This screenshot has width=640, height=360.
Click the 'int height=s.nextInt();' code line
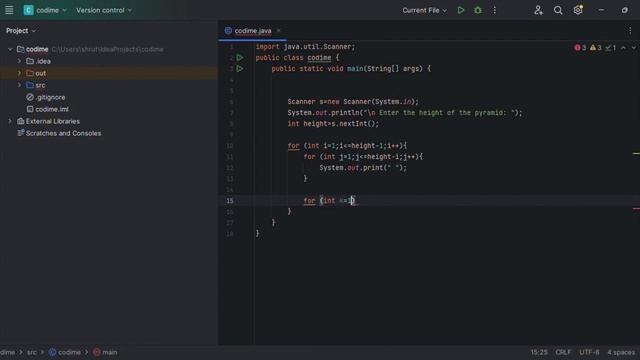tap(333, 124)
